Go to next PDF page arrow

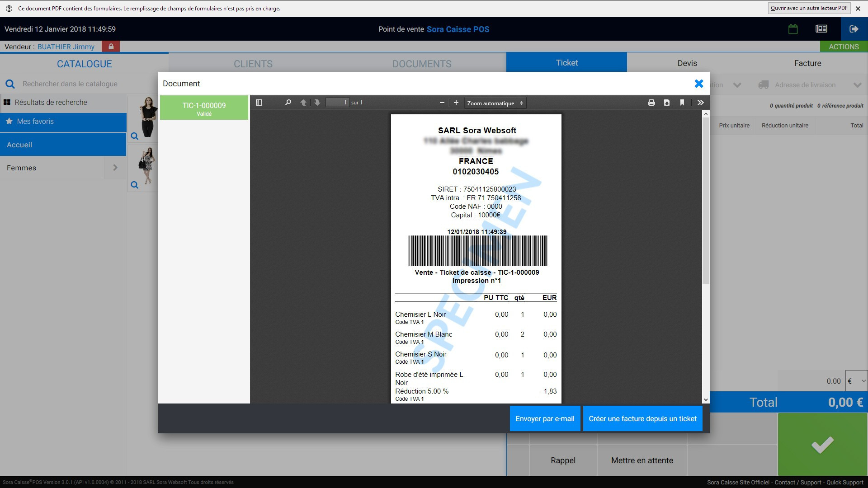pyautogui.click(x=317, y=103)
